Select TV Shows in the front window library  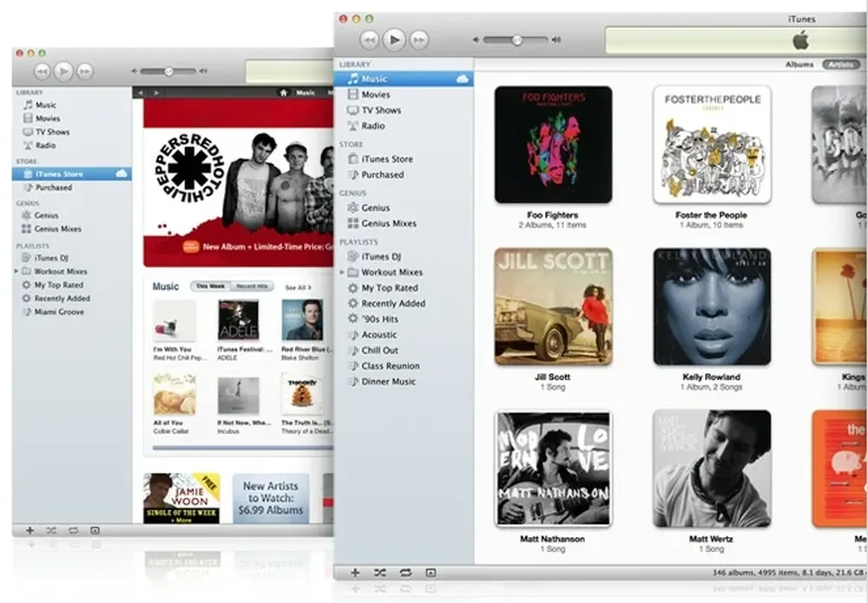(x=381, y=110)
